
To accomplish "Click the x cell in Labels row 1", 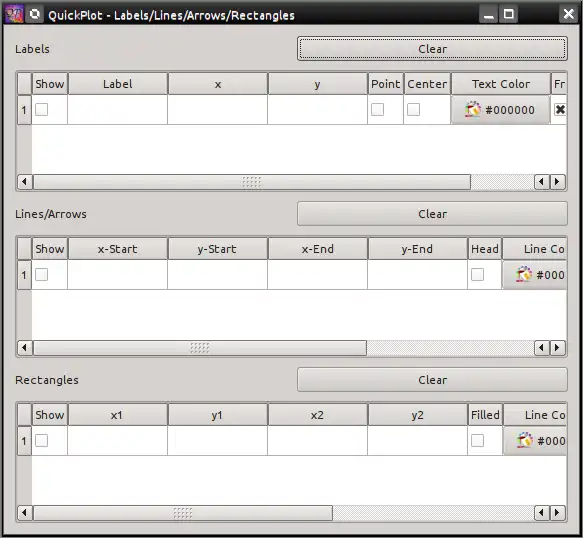I will tap(218, 110).
